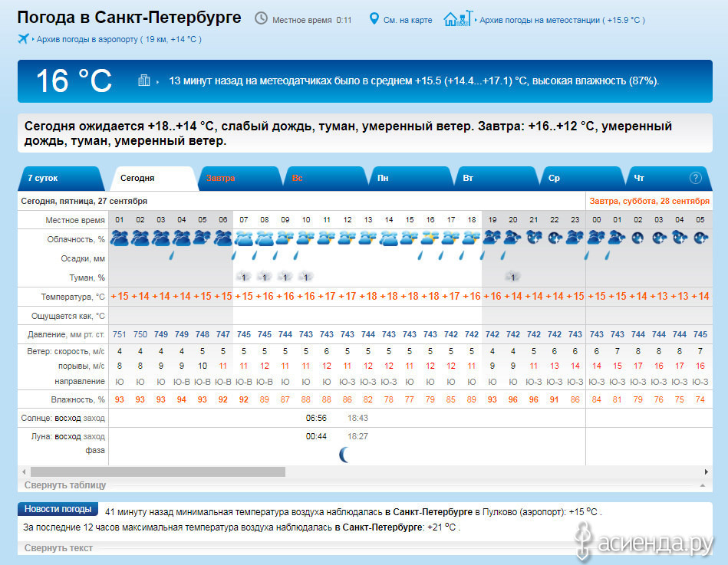Open Архив погоды в аэропорту link
728x565 pixels.
click(119, 39)
